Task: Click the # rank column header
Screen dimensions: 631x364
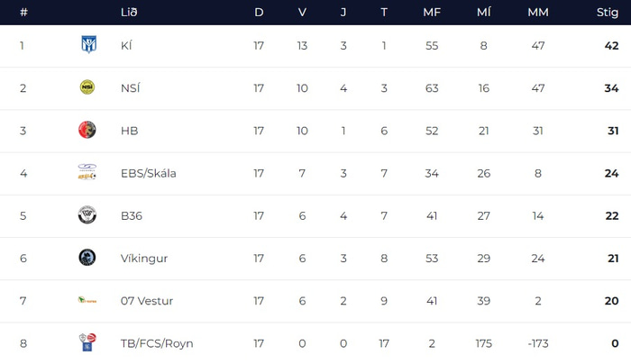Action: pos(23,13)
